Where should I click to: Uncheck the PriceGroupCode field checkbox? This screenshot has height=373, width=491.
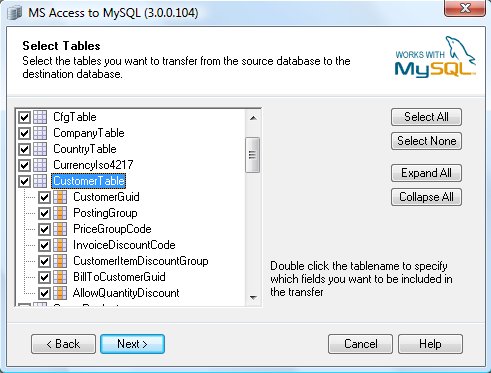click(44, 229)
